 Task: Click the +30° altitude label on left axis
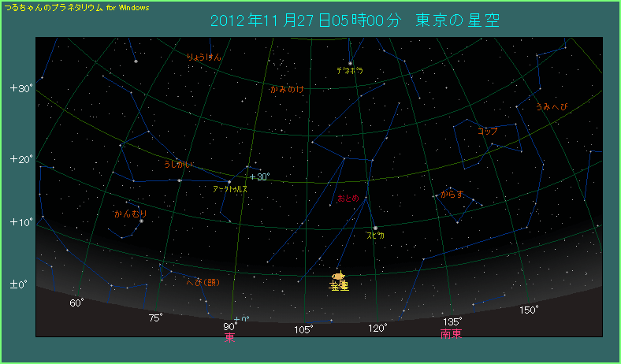20,88
